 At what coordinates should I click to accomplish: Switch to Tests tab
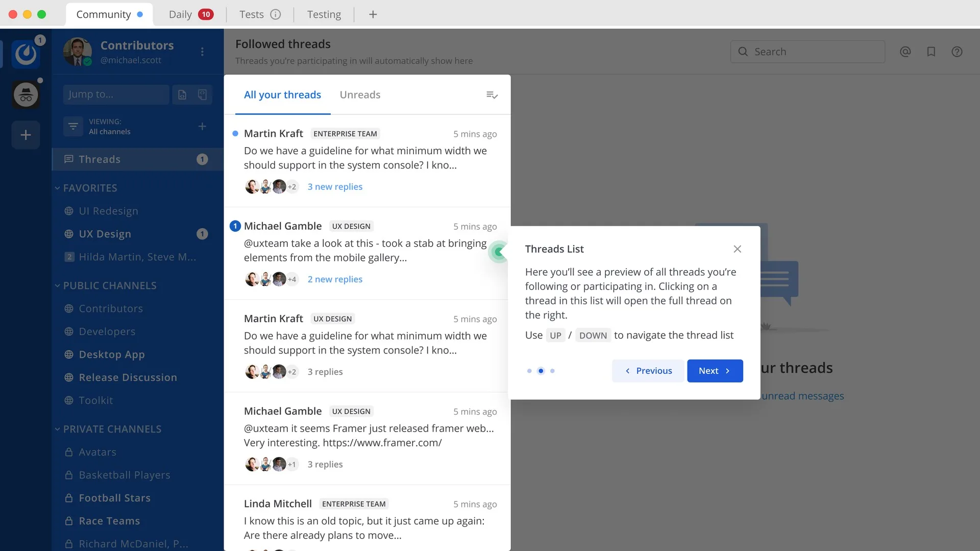point(260,14)
